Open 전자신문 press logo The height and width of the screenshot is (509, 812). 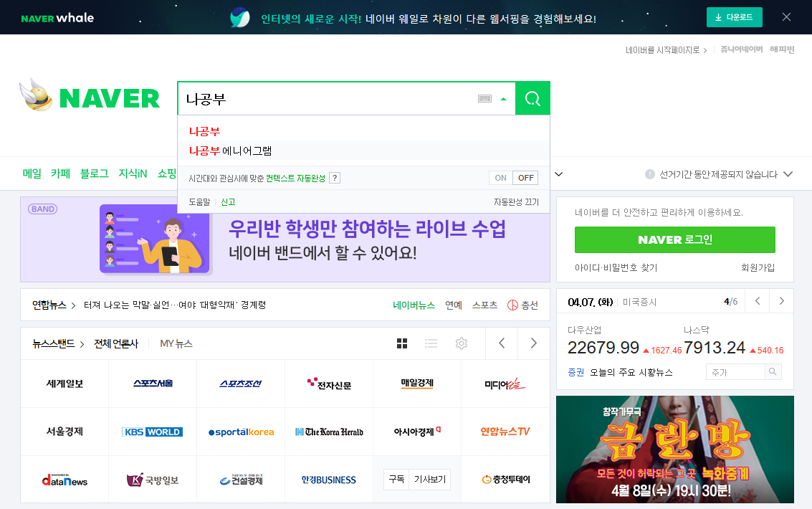click(x=329, y=384)
